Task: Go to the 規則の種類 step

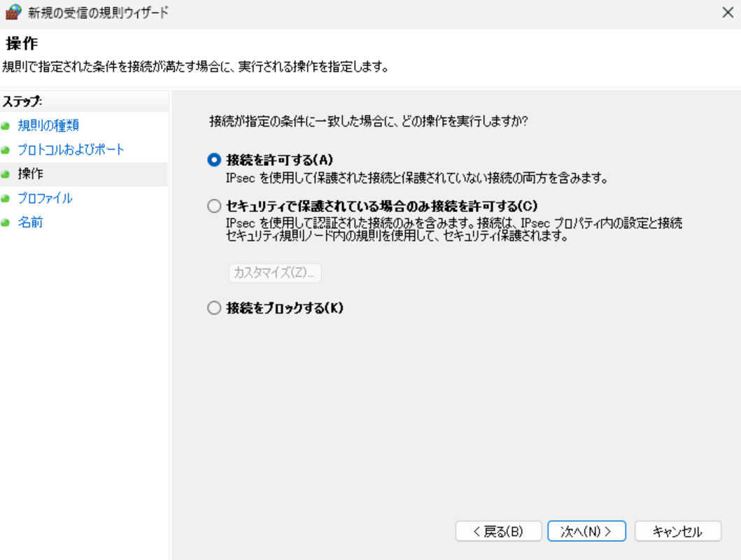Action: [48, 126]
